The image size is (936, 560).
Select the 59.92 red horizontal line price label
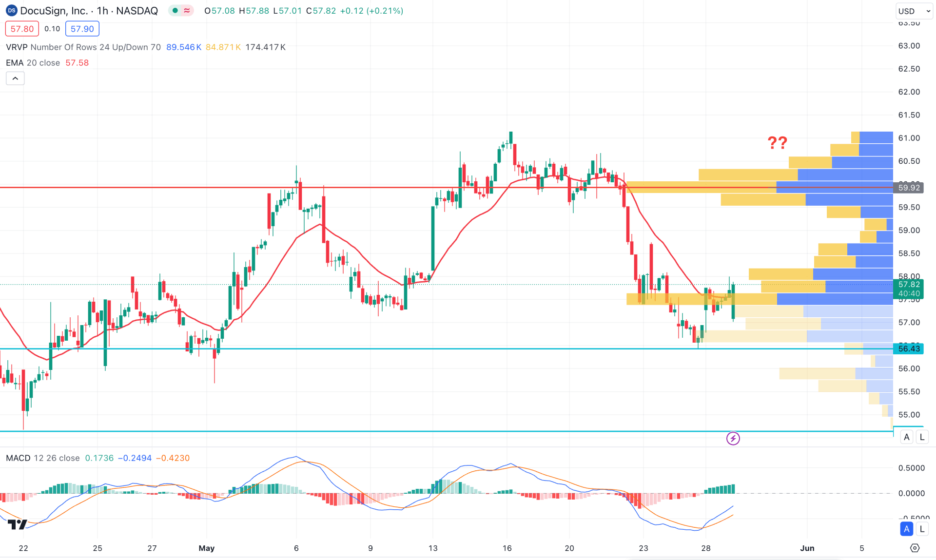(x=909, y=188)
